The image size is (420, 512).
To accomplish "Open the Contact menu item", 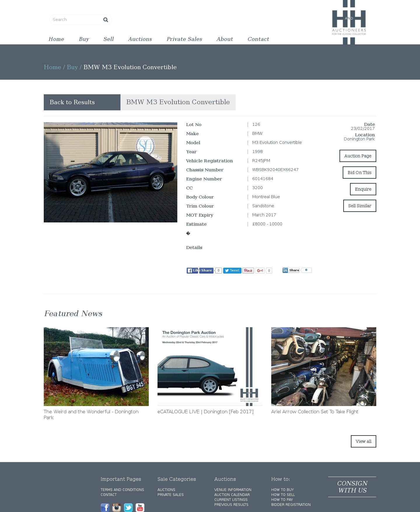I will click(x=258, y=39).
